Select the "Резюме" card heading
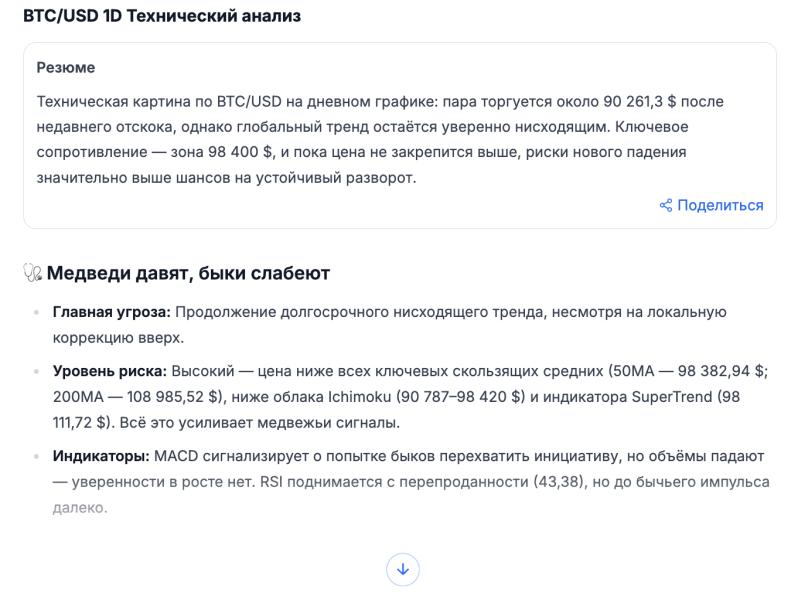Viewport: 798px width, 600px height. pyautogui.click(x=66, y=68)
